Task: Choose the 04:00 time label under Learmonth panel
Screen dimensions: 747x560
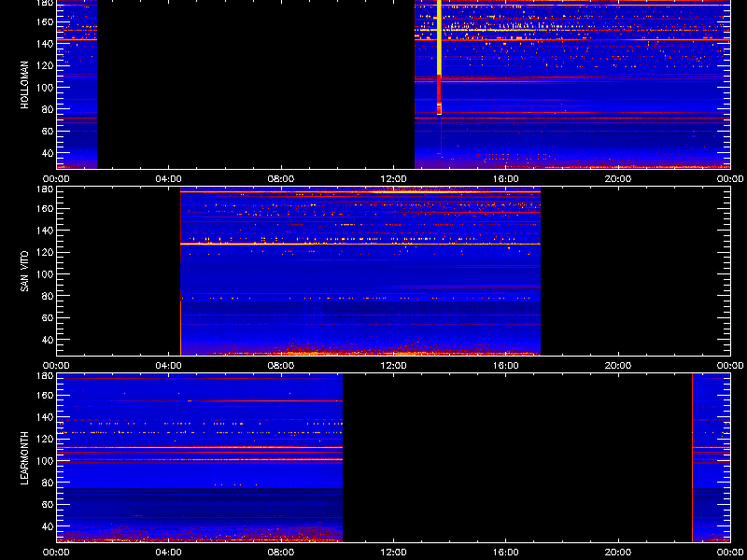Action: (x=169, y=553)
